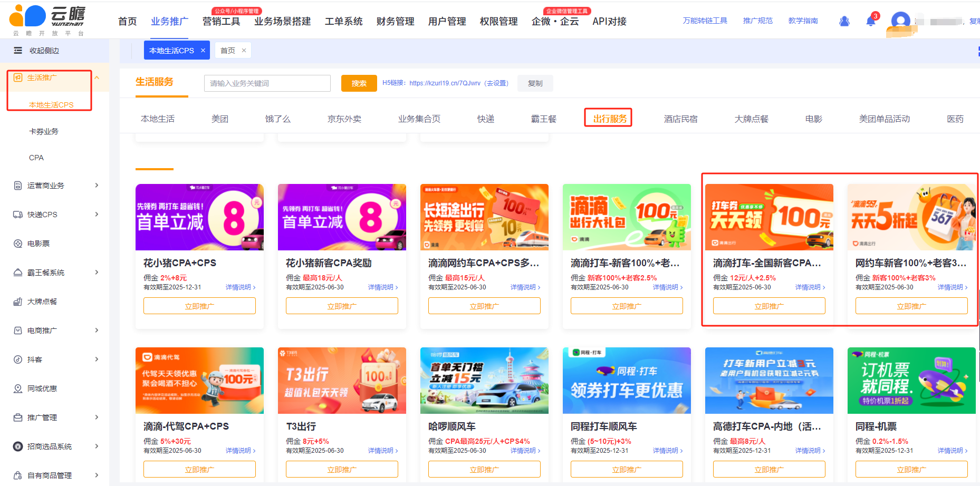Image resolution: width=980 pixels, height=486 pixels.
Task: Click the 霸王餐系统 icon
Action: click(x=18, y=273)
